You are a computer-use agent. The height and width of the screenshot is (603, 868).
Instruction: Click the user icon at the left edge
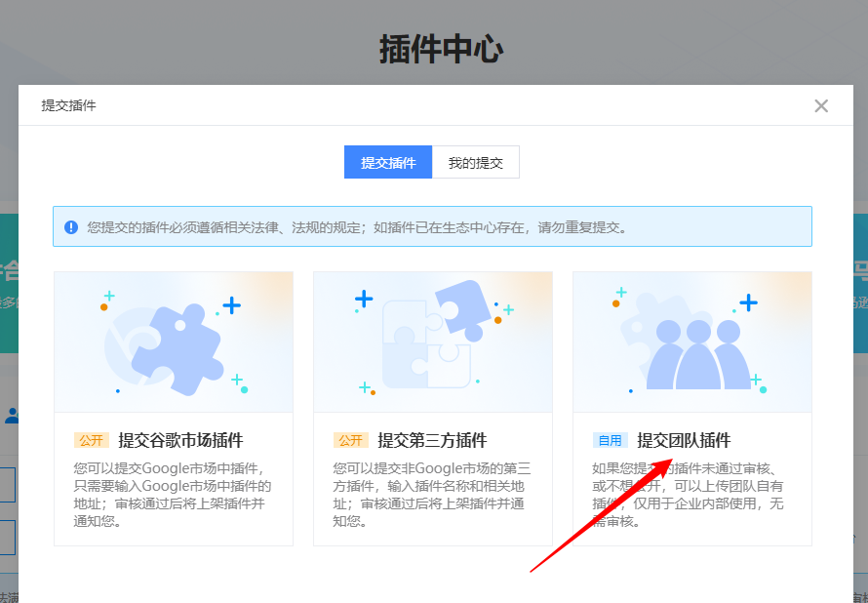11,416
